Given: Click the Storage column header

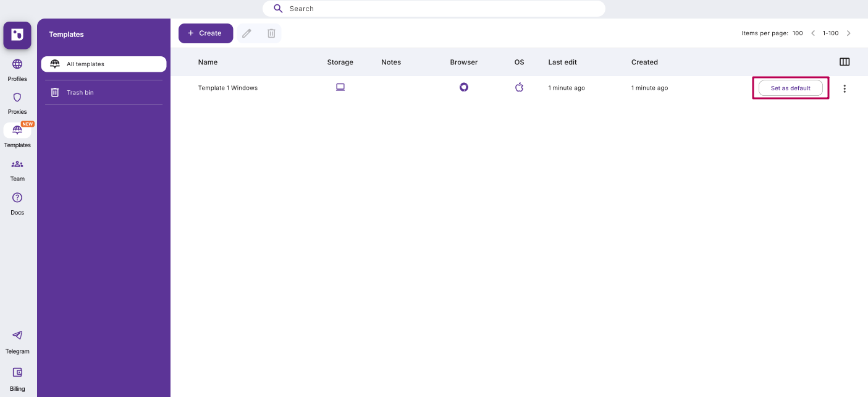Looking at the screenshot, I should [340, 62].
